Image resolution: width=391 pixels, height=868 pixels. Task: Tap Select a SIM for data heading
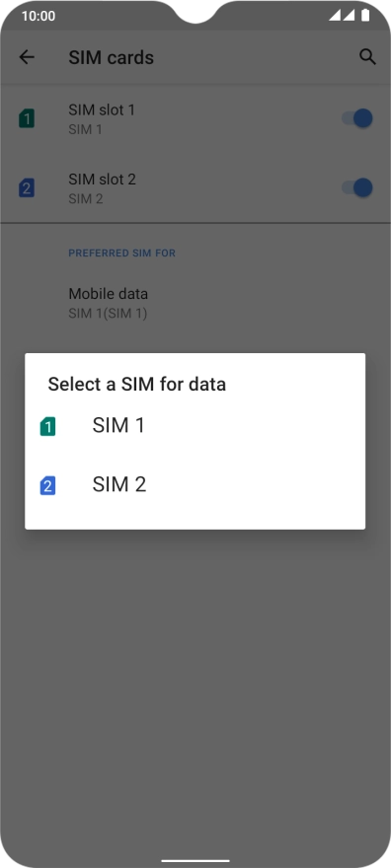(137, 384)
